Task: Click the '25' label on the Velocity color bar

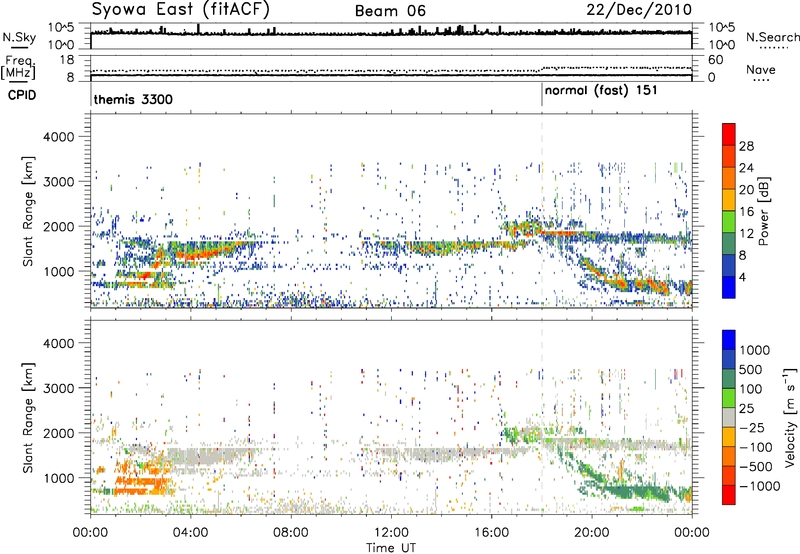Action: point(746,408)
